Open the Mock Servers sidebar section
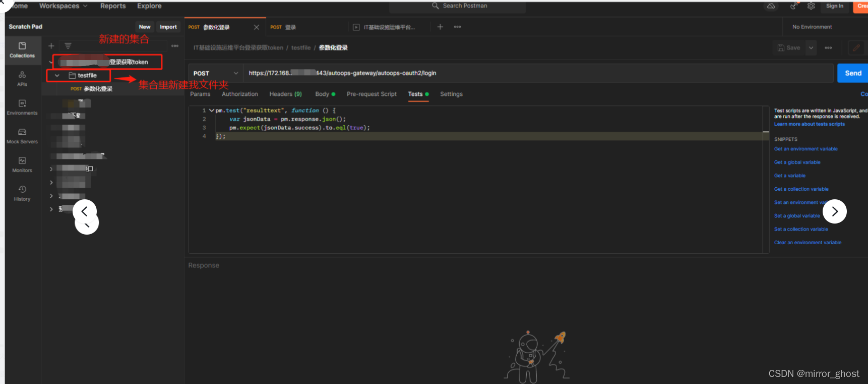The height and width of the screenshot is (384, 868). coord(22,136)
